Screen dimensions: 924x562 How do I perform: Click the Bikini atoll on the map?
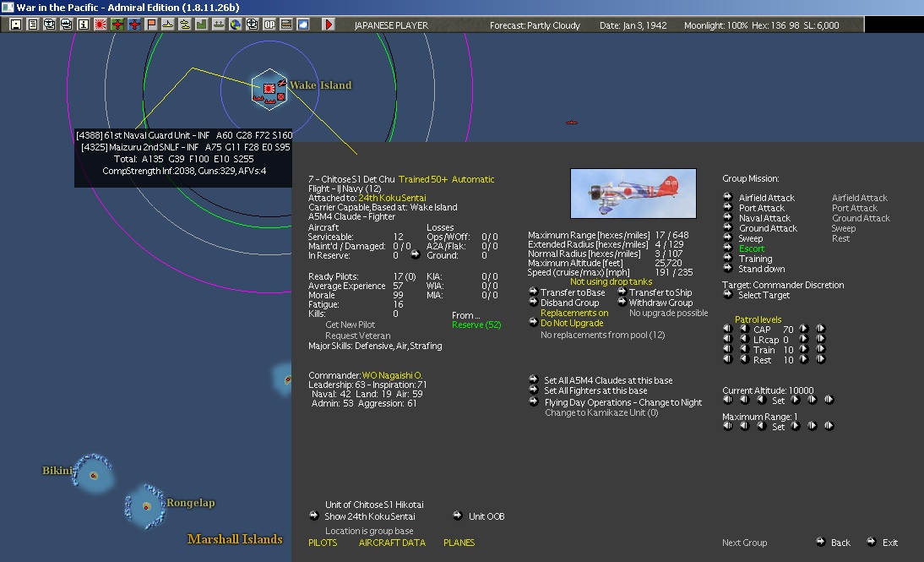point(93,475)
